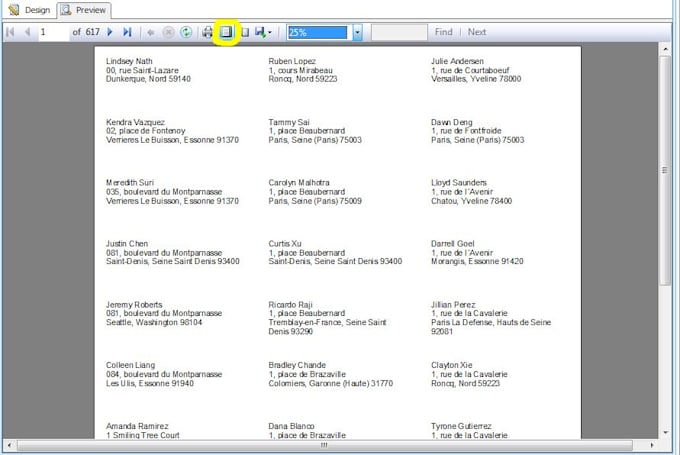
Task: Click the Previous Page arrow
Action: [x=27, y=32]
